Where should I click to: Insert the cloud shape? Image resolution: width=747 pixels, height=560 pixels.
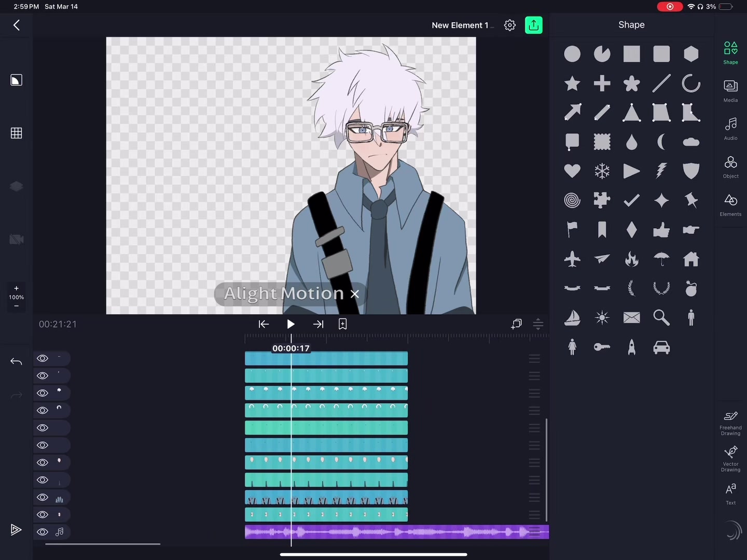tap(691, 142)
